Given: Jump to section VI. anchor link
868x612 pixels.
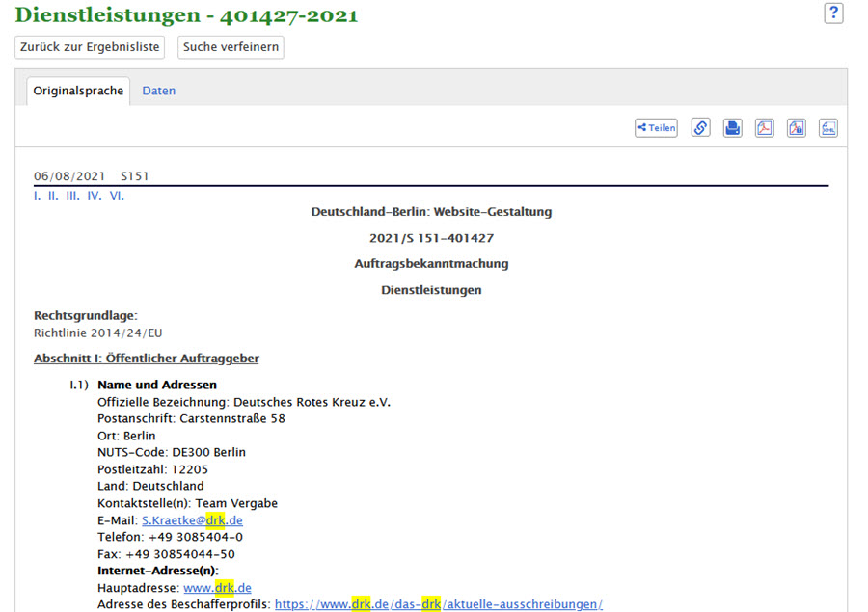Looking at the screenshot, I should (x=117, y=196).
